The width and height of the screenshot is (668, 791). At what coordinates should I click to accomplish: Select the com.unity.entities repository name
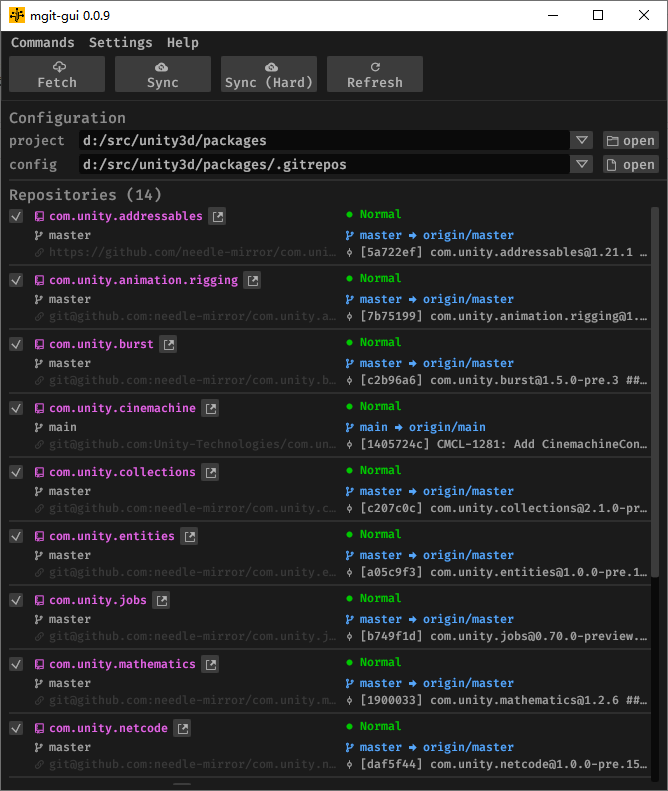(112, 536)
